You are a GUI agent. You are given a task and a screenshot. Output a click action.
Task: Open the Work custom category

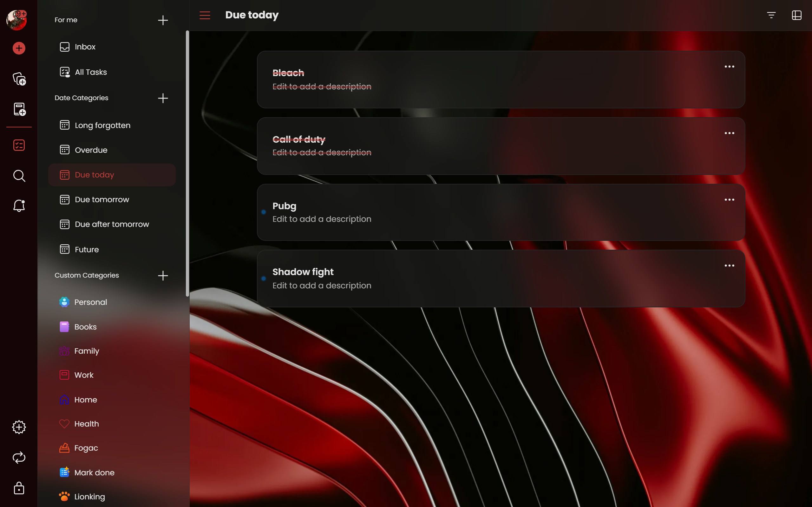click(84, 375)
